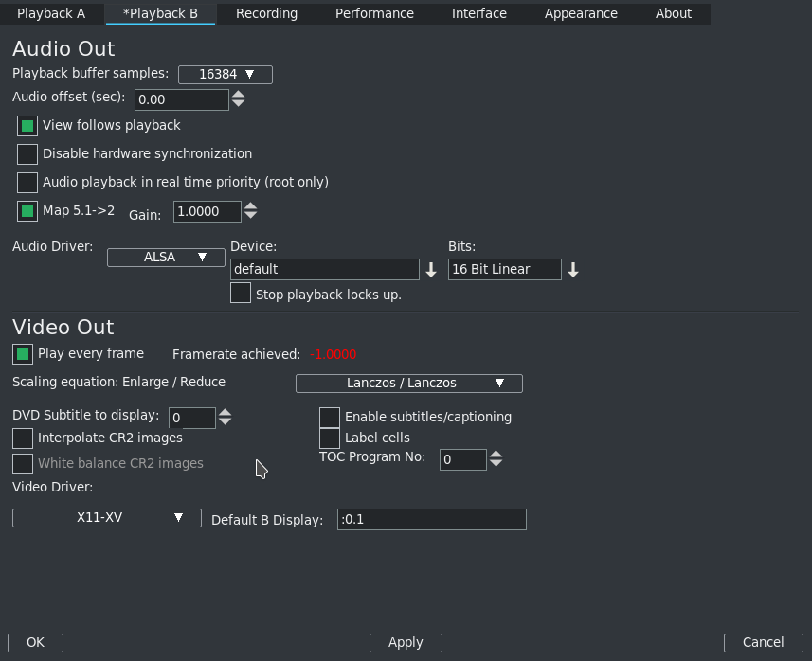Expand the X11-XV video driver dropdown
The image size is (812, 661).
[107, 518]
